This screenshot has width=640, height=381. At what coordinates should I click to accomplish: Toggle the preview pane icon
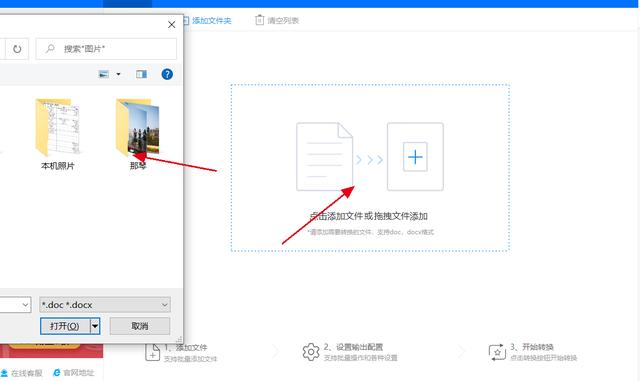[141, 74]
